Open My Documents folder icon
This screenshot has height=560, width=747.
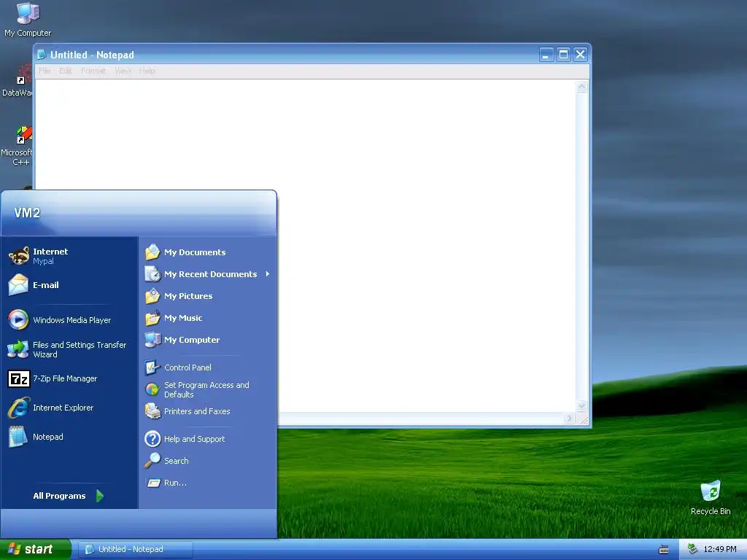click(152, 252)
